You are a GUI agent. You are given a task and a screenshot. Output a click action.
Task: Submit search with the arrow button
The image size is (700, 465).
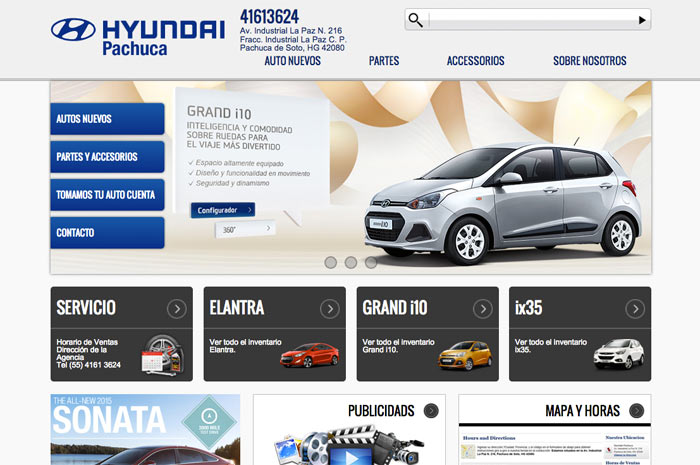click(x=642, y=20)
